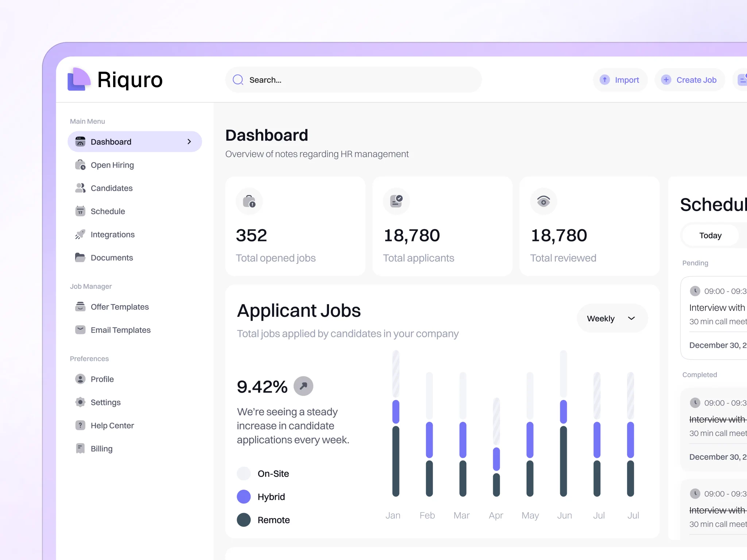The height and width of the screenshot is (560, 747).
Task: Toggle the Hybrid legend swatch
Action: click(244, 497)
